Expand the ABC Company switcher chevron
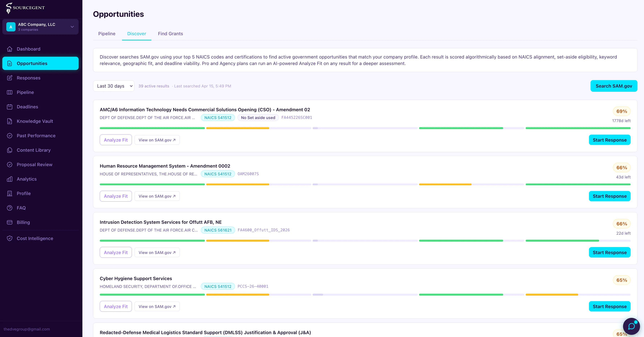The image size is (644, 337). (72, 27)
